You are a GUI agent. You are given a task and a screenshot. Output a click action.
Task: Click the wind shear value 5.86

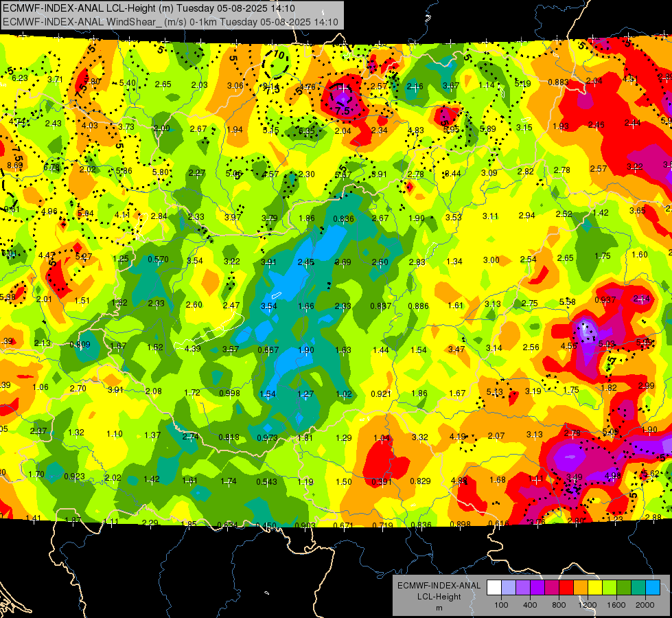[124, 171]
